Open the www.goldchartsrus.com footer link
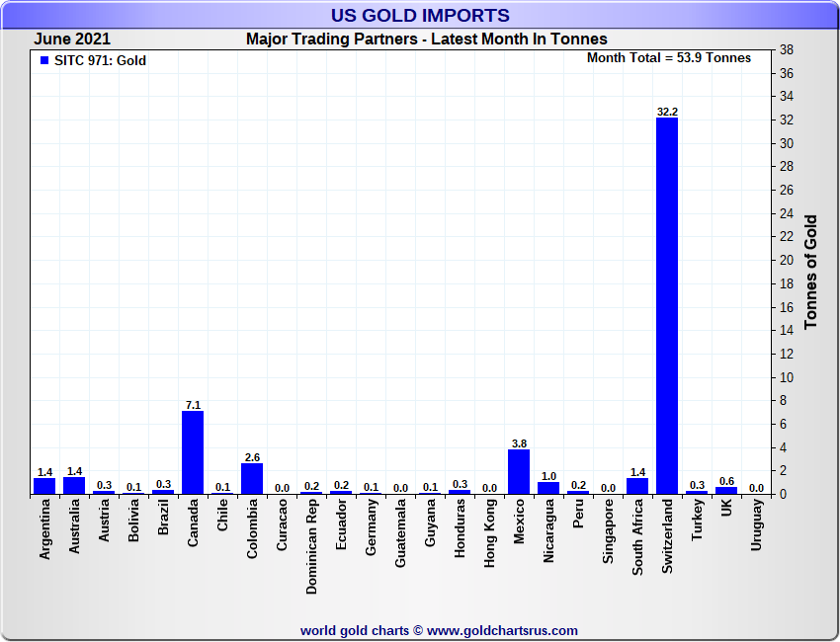Screen dimensions: 840x642 coord(502,630)
